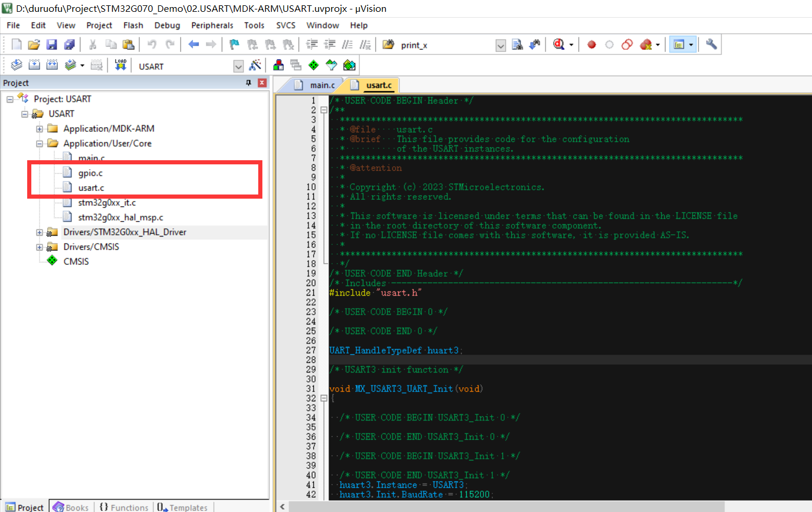Select stm32g0xx_hal_msp.c in the project tree
The height and width of the screenshot is (512, 812).
click(x=121, y=217)
